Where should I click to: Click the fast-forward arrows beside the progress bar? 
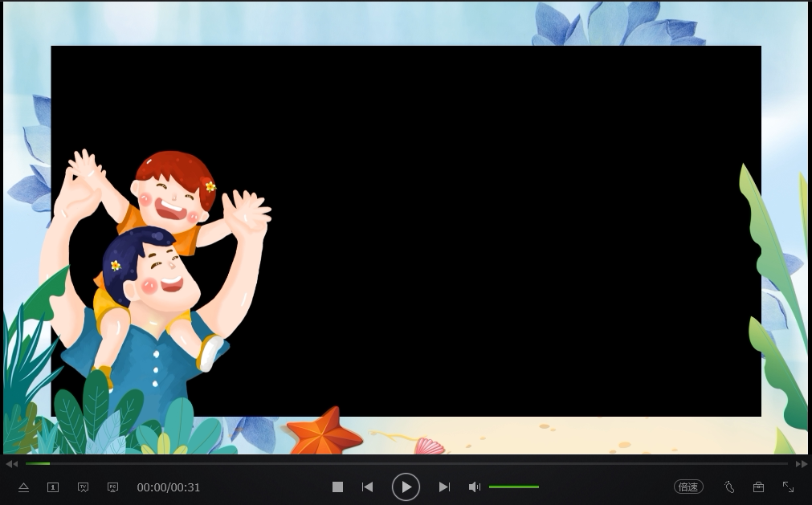tap(801, 464)
